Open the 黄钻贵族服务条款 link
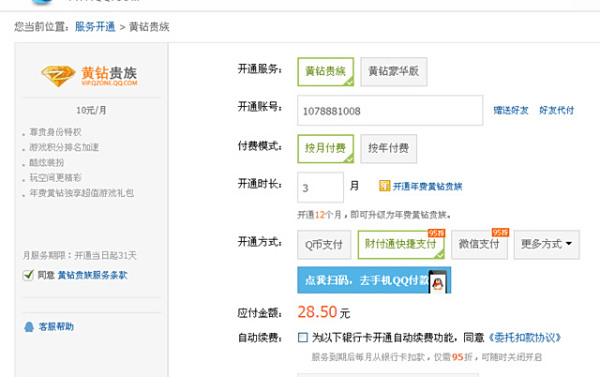Image resolution: width=600 pixels, height=377 pixels. click(92, 275)
